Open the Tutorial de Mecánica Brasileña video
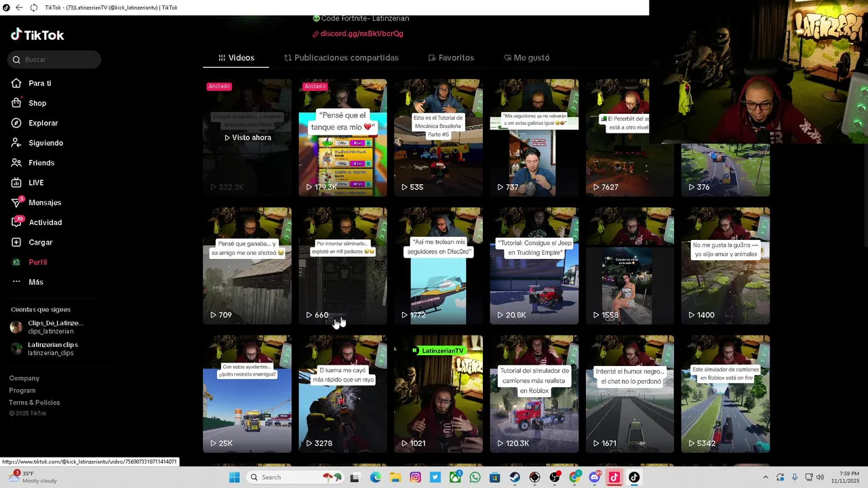 tap(438, 138)
